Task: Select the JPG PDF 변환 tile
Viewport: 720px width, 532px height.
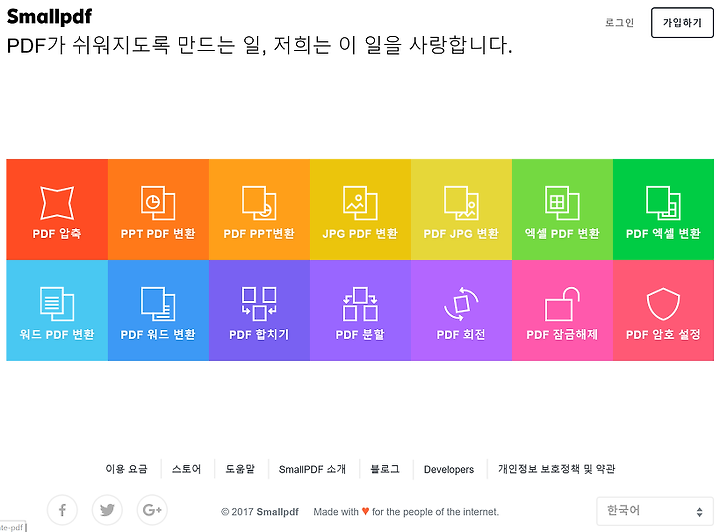Action: 360,209
